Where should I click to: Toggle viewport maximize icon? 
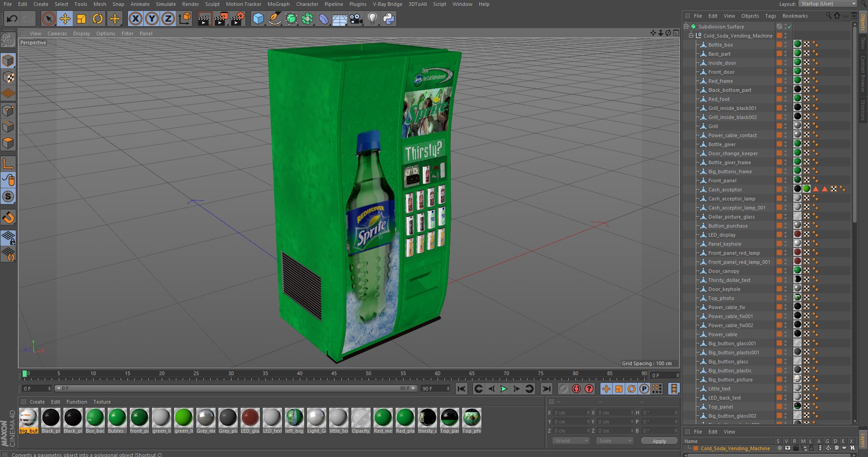point(676,33)
